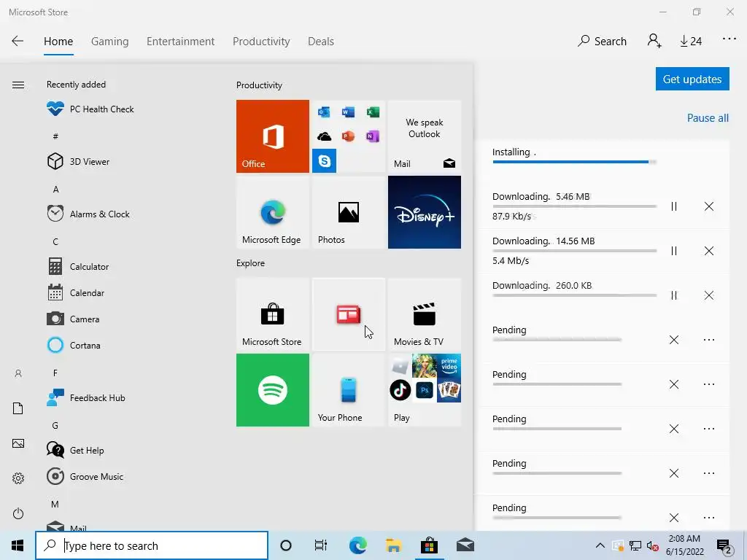Open the Office tile

click(273, 136)
